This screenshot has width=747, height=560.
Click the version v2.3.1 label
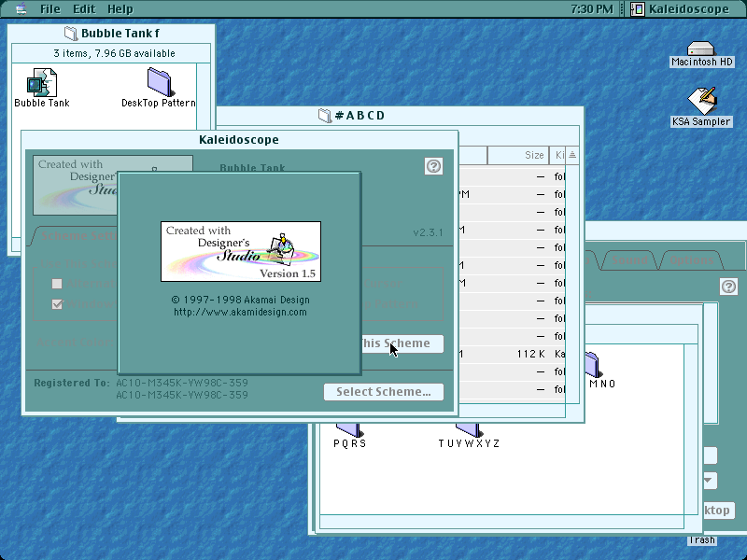coord(428,232)
